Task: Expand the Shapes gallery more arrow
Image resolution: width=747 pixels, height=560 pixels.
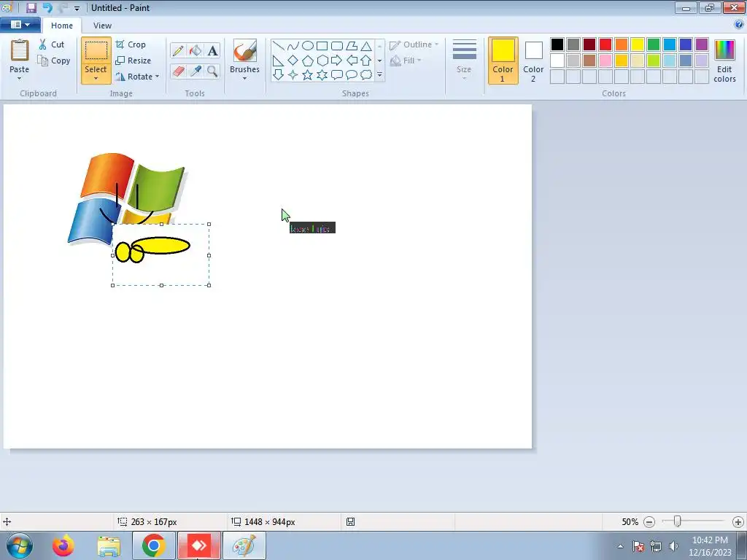Action: coord(379,75)
